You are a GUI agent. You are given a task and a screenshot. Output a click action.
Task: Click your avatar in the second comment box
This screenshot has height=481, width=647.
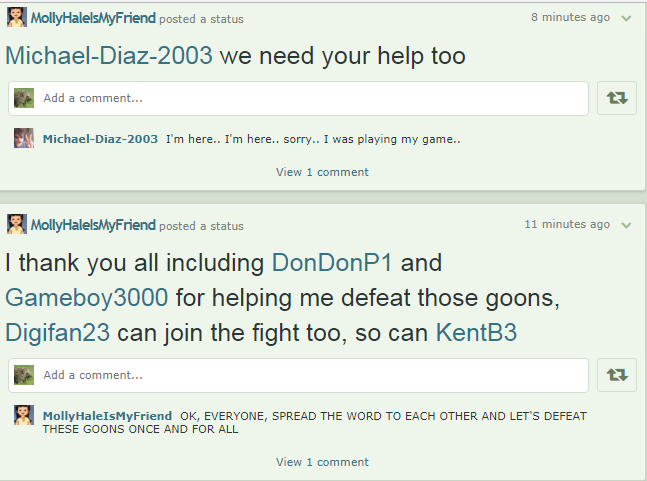point(24,375)
